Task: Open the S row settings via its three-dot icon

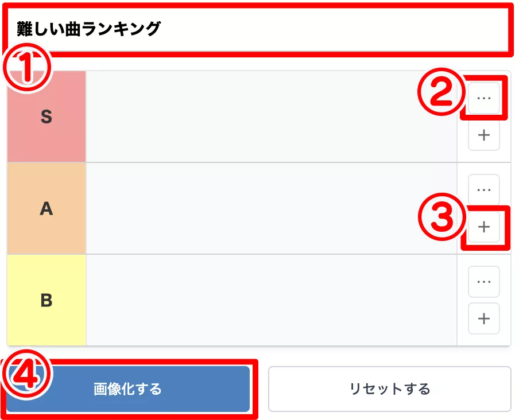Action: click(483, 97)
